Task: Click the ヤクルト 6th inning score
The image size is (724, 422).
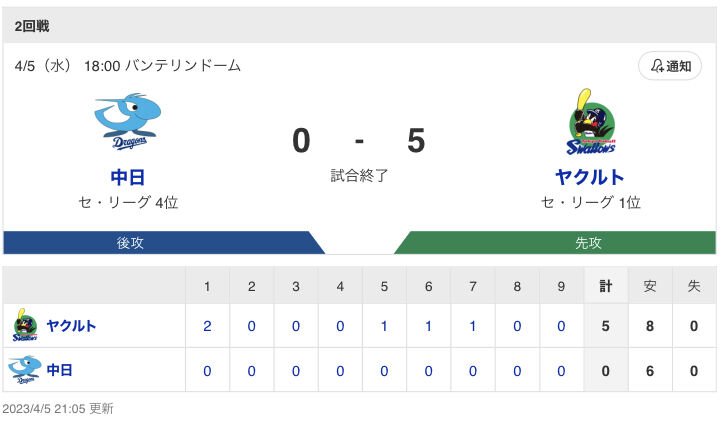Action: click(428, 326)
